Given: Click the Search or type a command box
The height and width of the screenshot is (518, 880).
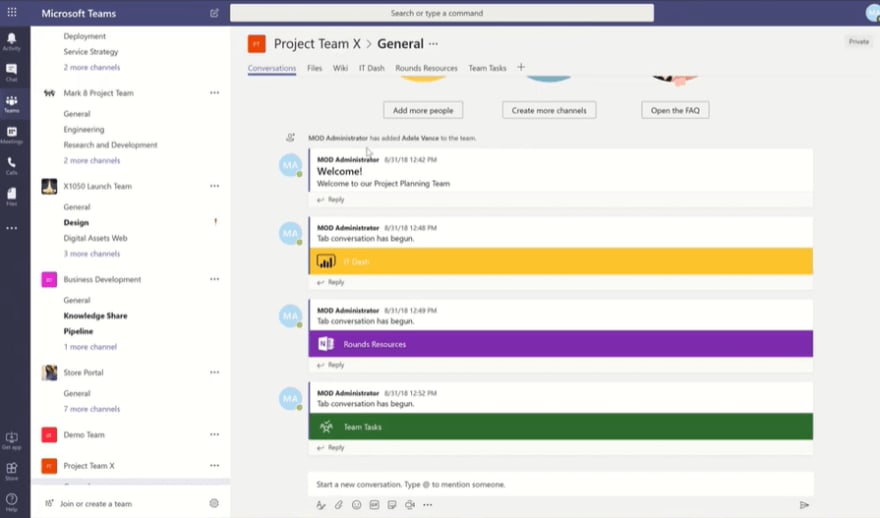Looking at the screenshot, I should pyautogui.click(x=442, y=13).
